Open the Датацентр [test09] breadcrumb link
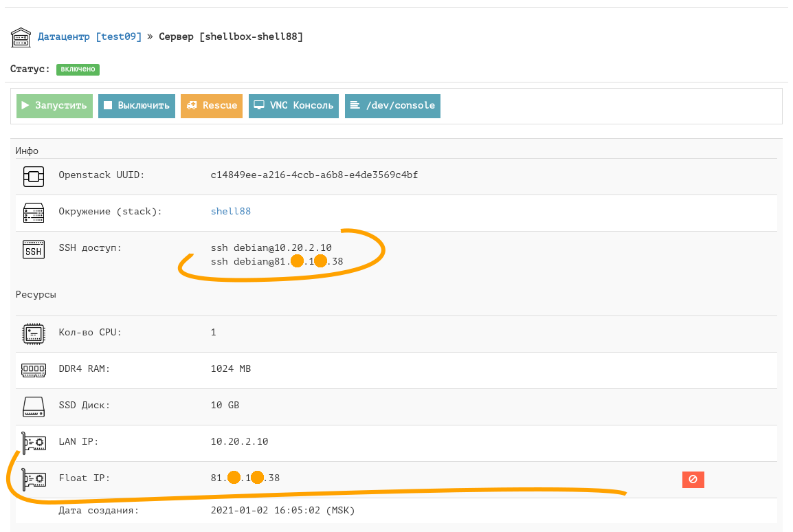The width and height of the screenshot is (793, 532). tap(89, 36)
